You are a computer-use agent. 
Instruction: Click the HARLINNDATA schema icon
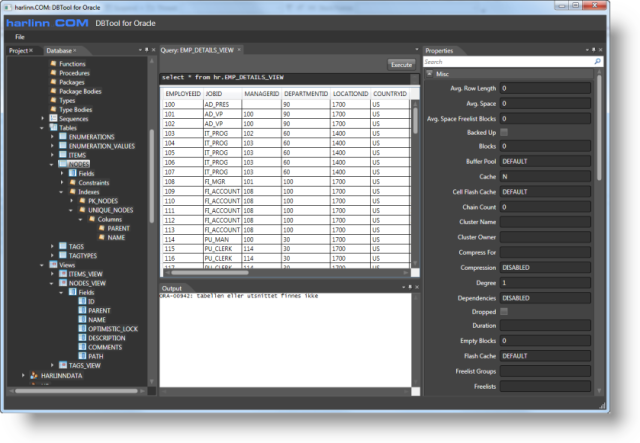tap(34, 375)
